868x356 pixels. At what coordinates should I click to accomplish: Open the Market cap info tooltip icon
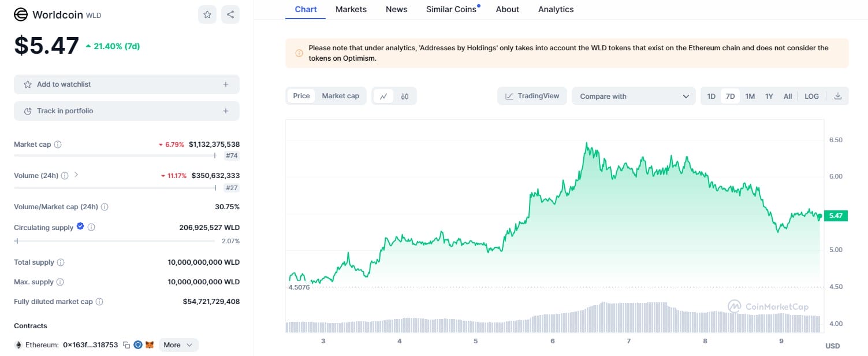58,144
